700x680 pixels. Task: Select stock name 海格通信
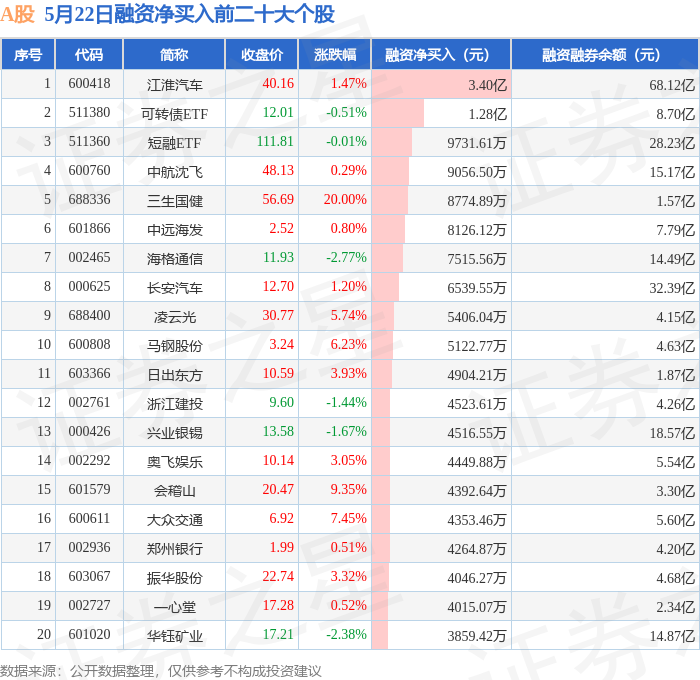(175, 259)
